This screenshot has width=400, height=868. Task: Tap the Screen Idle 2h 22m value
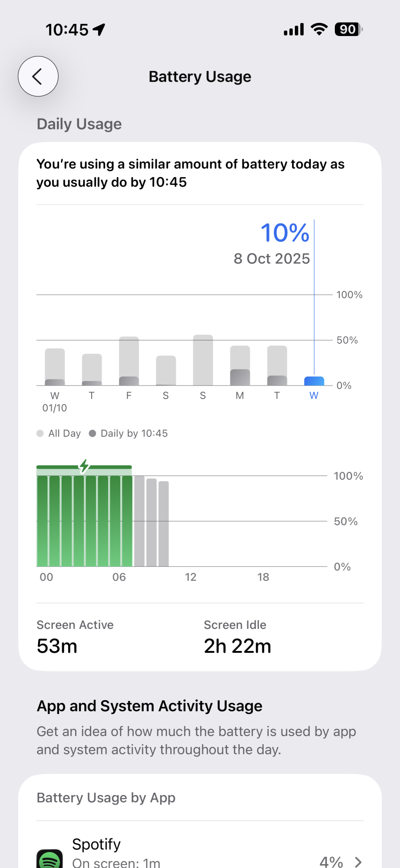pos(237,646)
